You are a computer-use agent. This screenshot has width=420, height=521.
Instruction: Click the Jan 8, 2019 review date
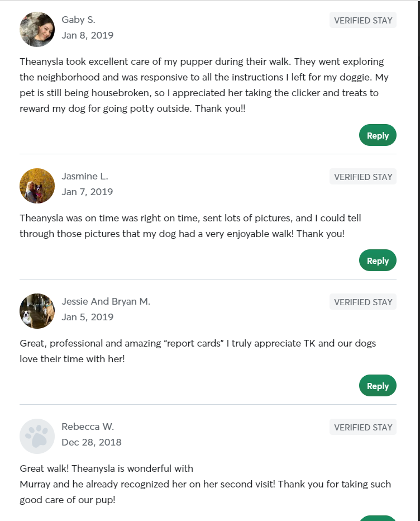coord(87,35)
